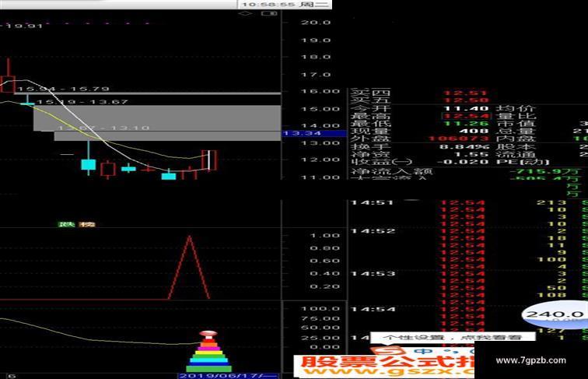588x379 pixels.
Task: Click the 最低 value 11.26
Action: pyautogui.click(x=466, y=124)
